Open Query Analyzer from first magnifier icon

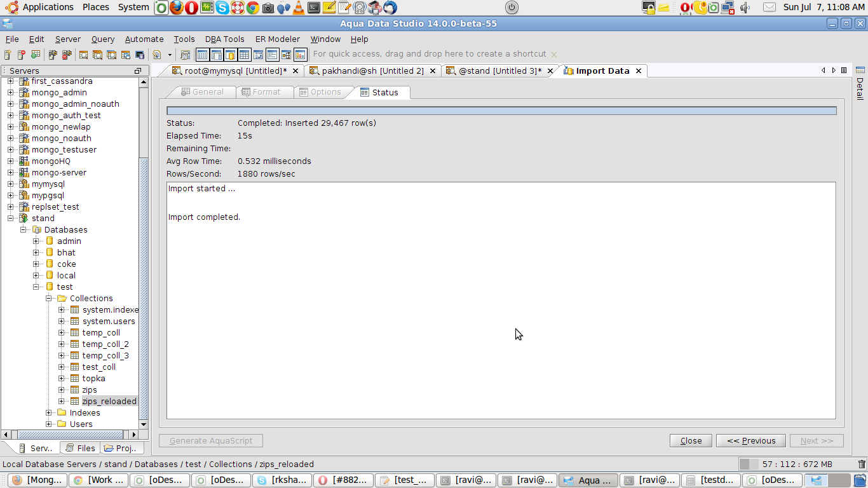(x=83, y=55)
